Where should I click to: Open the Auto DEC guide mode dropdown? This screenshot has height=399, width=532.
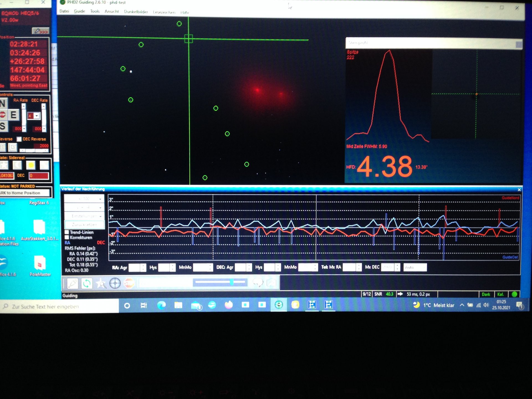coord(415,267)
